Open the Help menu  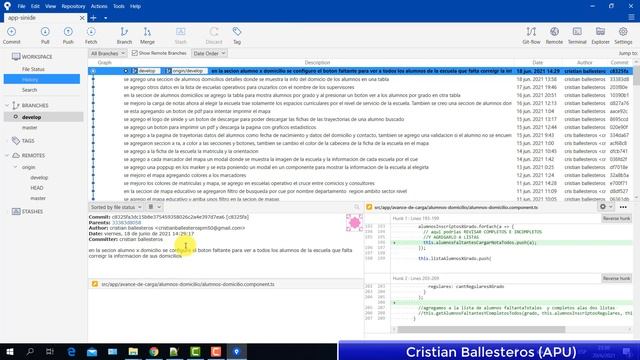click(135, 6)
